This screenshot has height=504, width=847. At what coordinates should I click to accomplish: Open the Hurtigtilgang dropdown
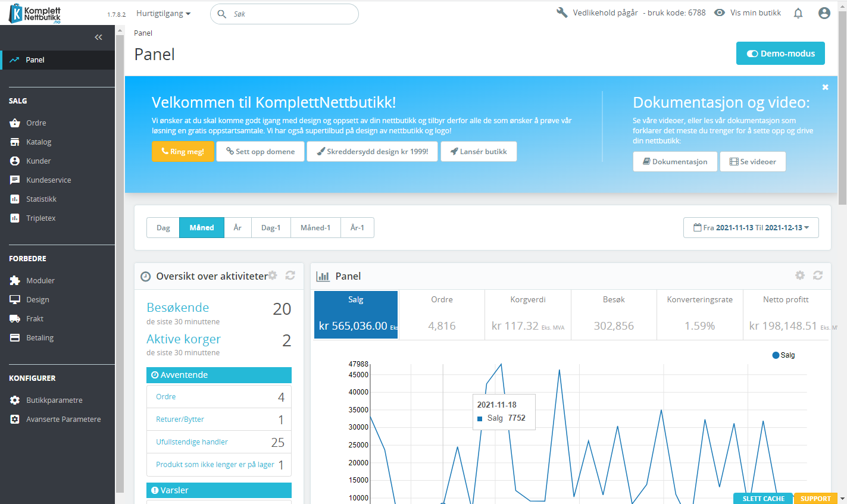pos(163,13)
